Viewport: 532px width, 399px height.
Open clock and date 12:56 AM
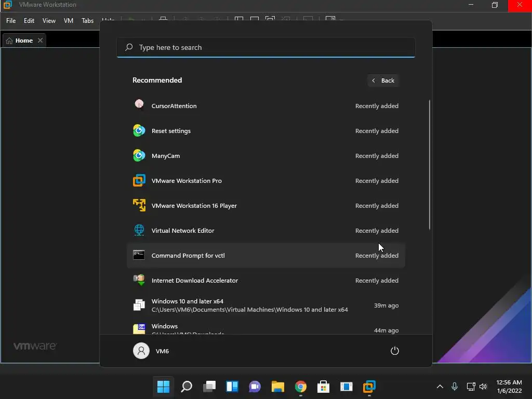(x=509, y=387)
